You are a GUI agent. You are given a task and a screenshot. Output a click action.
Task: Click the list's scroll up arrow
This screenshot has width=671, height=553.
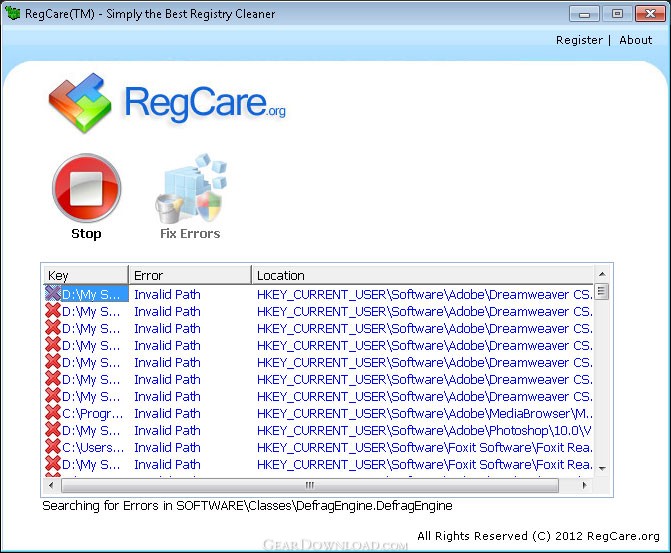[x=602, y=274]
